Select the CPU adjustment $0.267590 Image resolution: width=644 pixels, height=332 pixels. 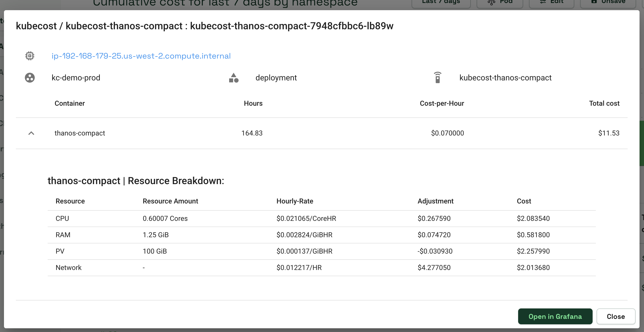434,219
